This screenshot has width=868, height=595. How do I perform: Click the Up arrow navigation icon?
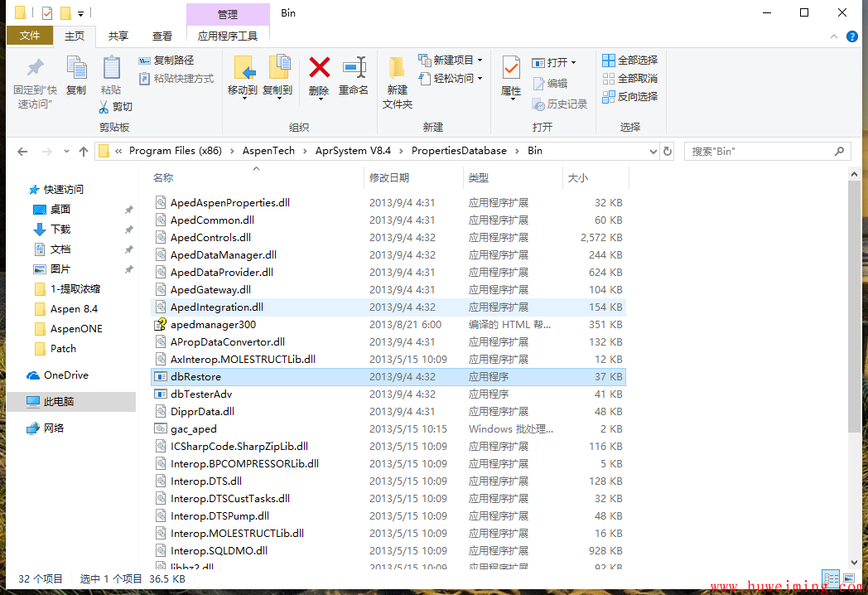(x=84, y=152)
